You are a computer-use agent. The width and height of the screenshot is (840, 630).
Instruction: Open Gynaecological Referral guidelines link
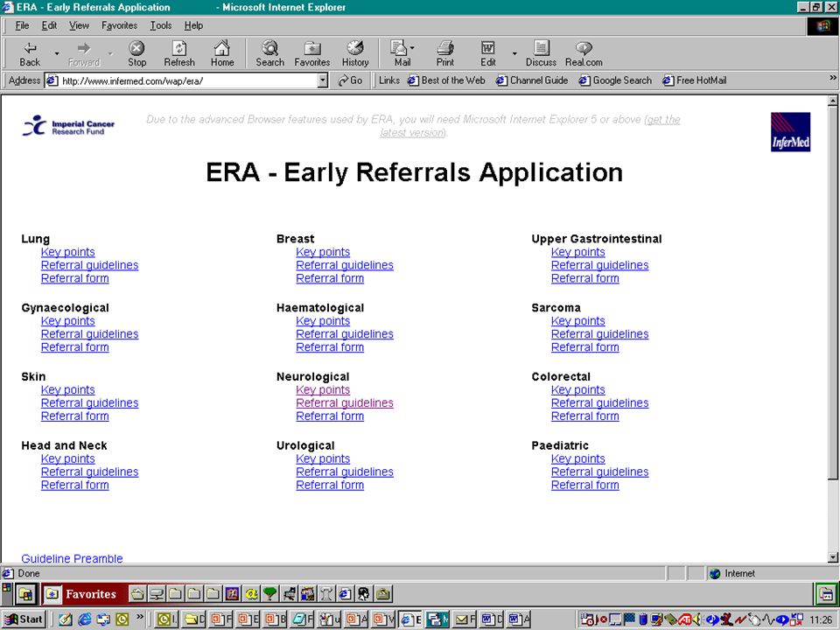tap(89, 334)
